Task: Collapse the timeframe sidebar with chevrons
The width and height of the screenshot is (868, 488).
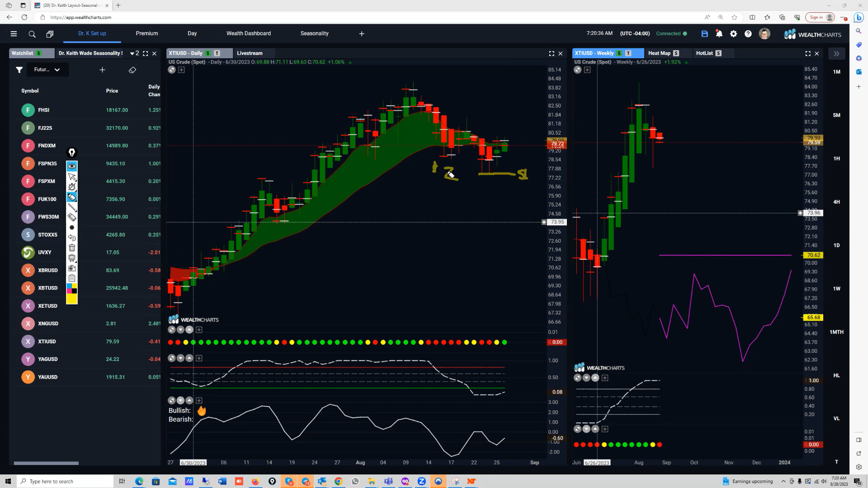Action: point(836,53)
